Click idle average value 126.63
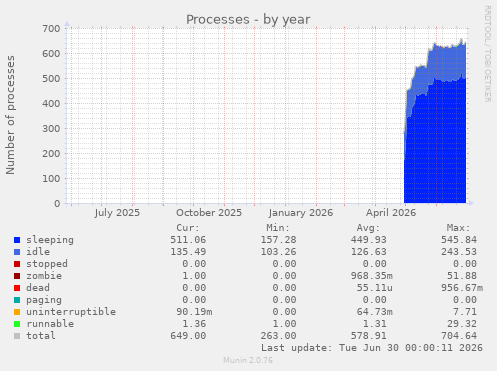Viewport: 497px width, 371px height. [x=369, y=252]
